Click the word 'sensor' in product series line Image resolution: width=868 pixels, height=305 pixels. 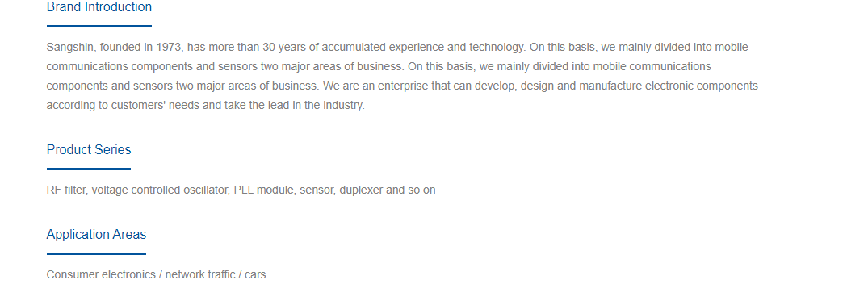pyautogui.click(x=316, y=190)
